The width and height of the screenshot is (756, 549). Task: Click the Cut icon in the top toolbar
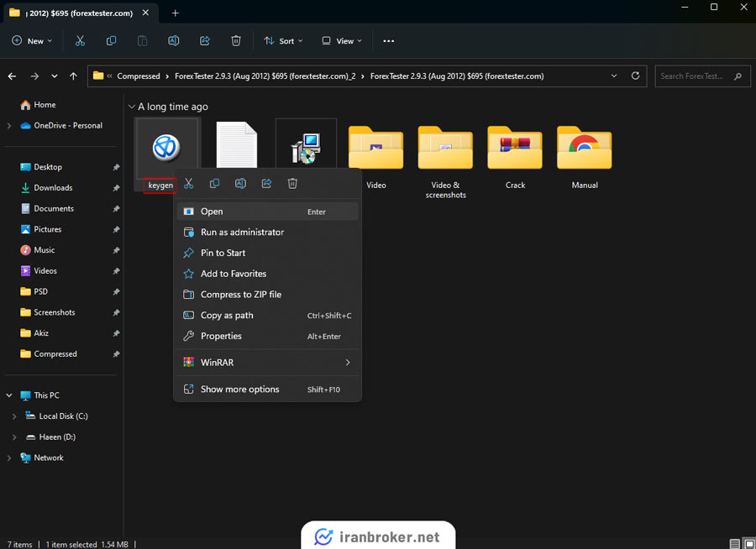[x=80, y=41]
